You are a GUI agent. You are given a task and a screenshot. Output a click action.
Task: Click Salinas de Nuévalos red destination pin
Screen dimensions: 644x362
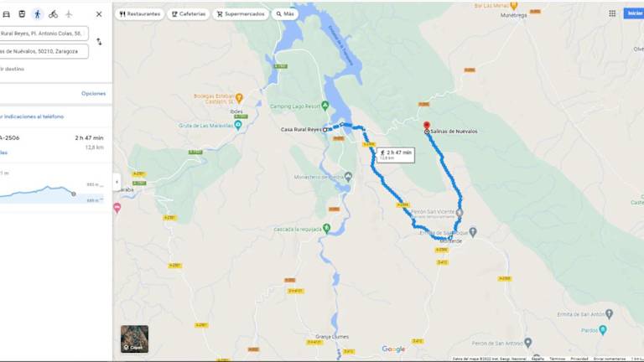coord(426,125)
